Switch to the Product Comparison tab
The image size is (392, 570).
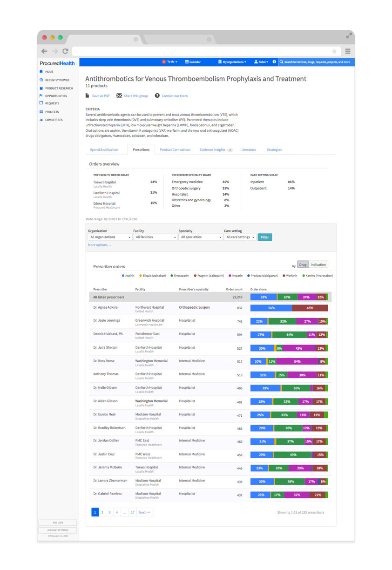click(175, 150)
